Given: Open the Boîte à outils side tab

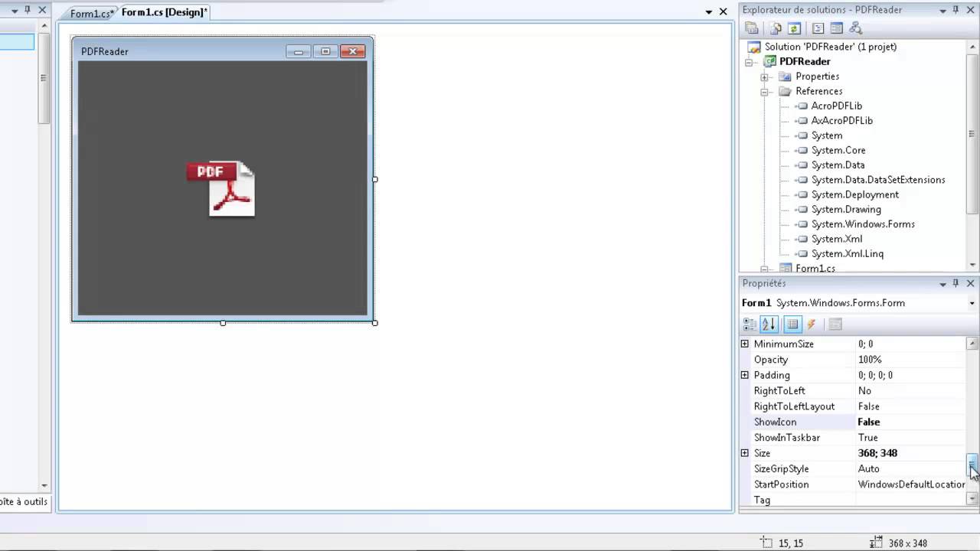Looking at the screenshot, I should (24, 501).
